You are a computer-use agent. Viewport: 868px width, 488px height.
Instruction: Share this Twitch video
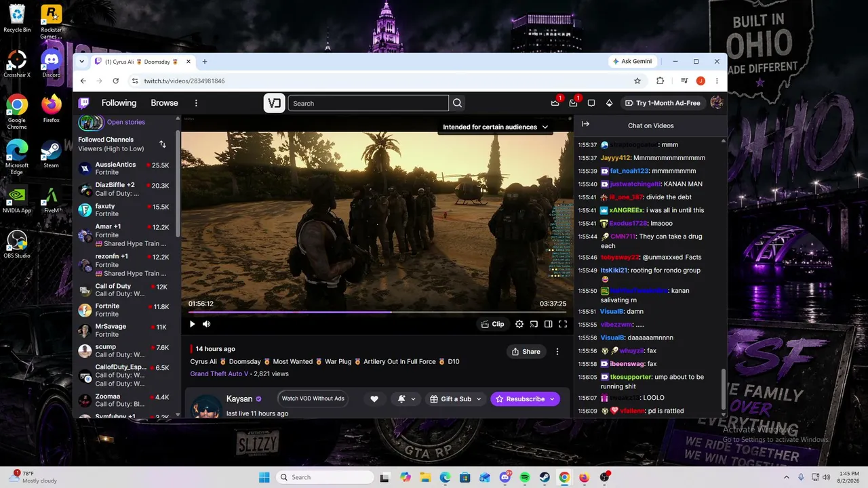coord(526,352)
